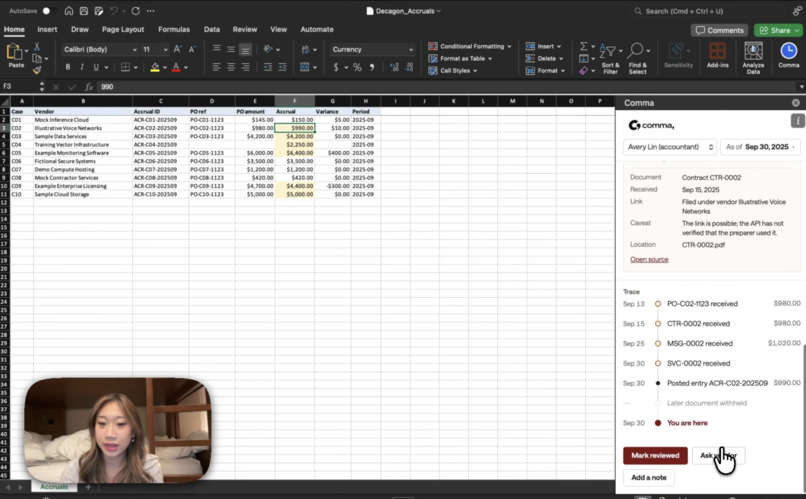Switch to the Draw ribbon tab
806x499 pixels.
coord(80,29)
